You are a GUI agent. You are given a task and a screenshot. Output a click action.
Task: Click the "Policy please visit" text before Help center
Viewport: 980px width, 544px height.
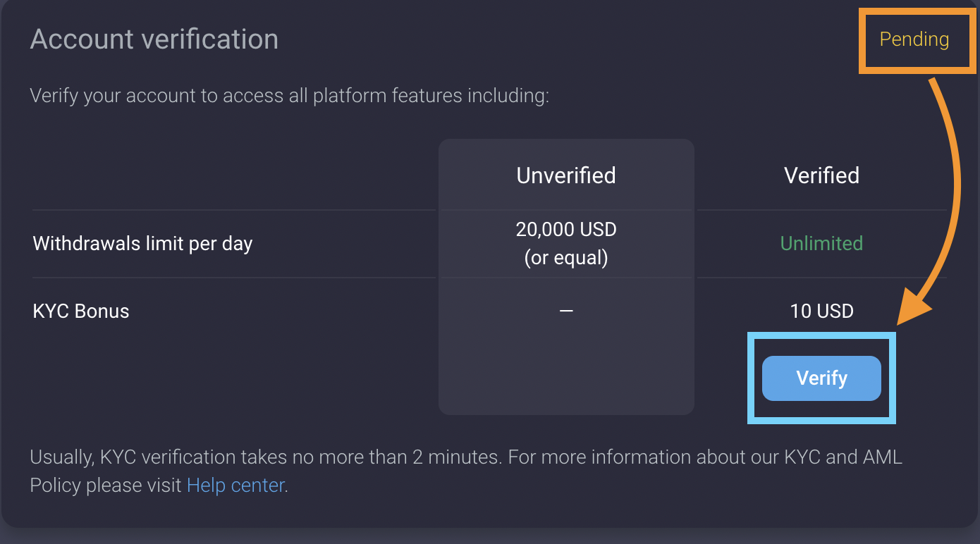106,486
